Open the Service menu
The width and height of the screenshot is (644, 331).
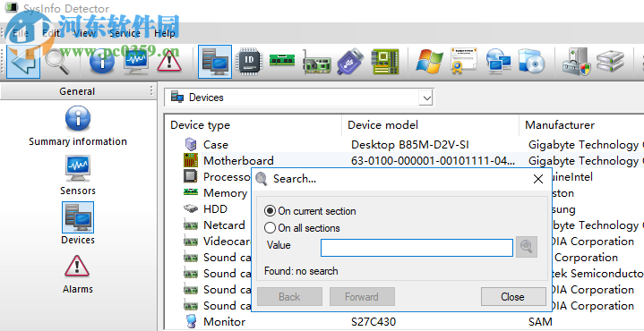click(125, 33)
